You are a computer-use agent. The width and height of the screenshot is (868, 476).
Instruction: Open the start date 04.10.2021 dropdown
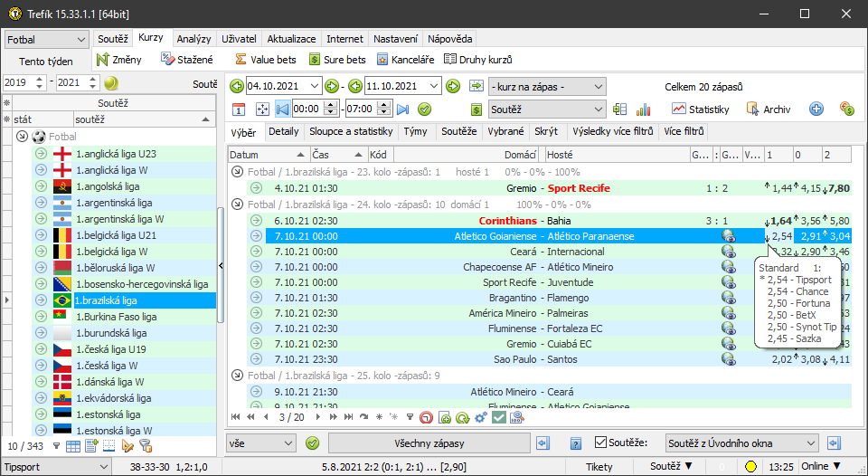(x=315, y=86)
